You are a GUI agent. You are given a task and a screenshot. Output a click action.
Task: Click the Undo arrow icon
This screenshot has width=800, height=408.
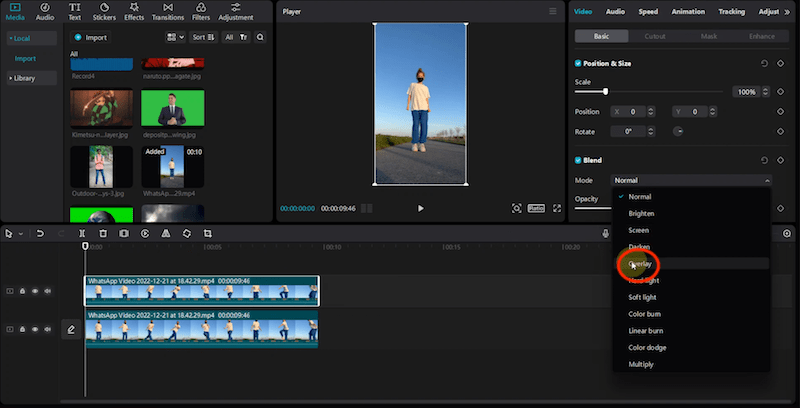point(40,234)
